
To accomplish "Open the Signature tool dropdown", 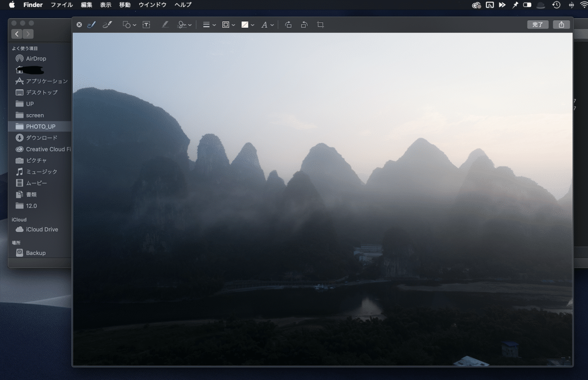I will point(184,25).
